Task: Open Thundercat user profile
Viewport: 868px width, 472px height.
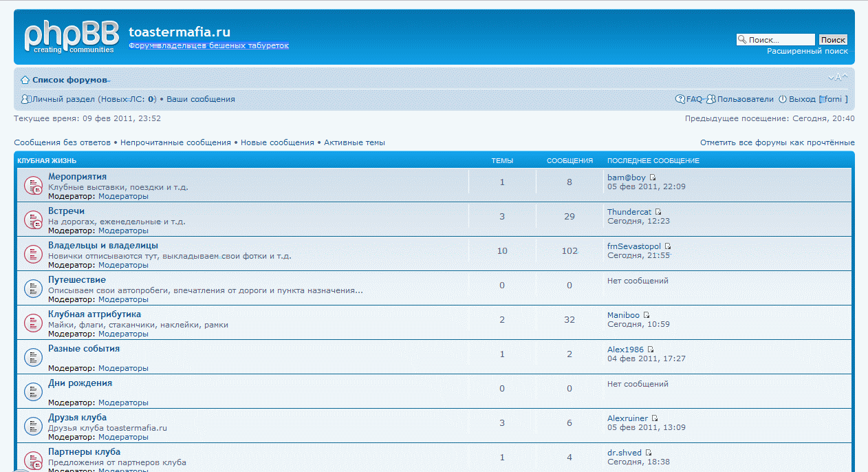Action: point(629,212)
